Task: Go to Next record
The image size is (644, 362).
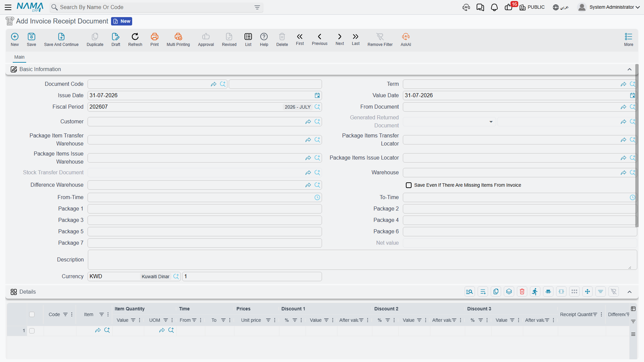Action: coord(340,39)
